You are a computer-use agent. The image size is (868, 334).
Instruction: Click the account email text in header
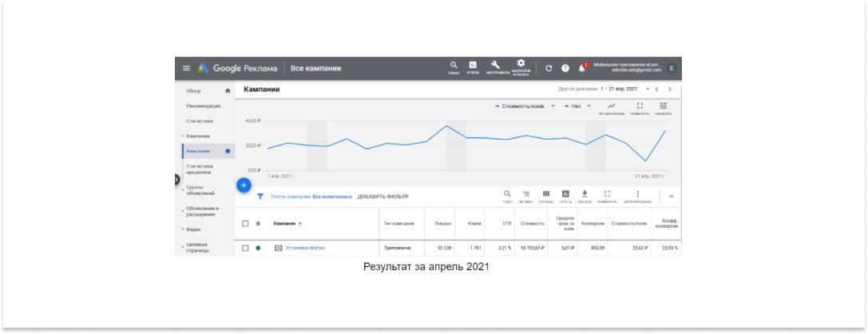(x=636, y=71)
